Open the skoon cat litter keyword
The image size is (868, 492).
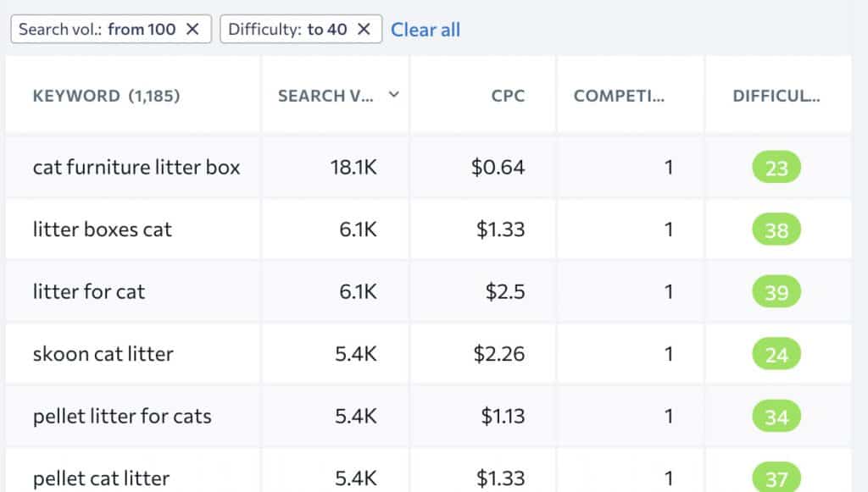point(103,354)
